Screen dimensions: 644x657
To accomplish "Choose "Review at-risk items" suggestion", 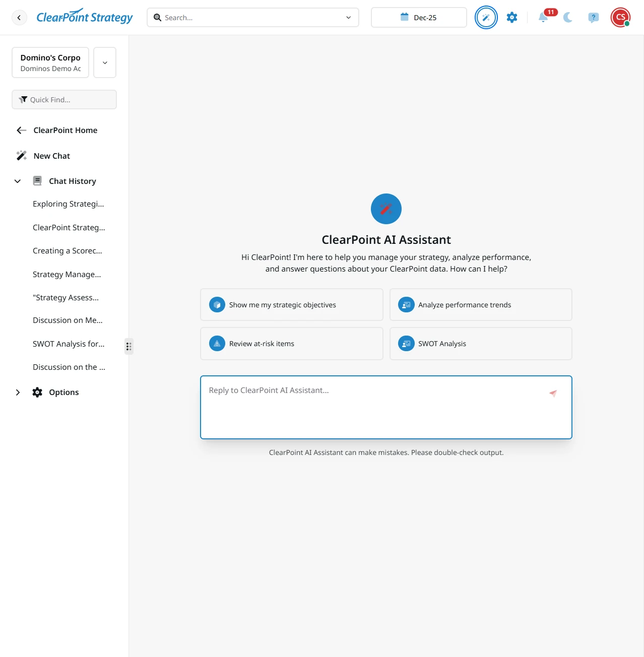I will coord(292,344).
